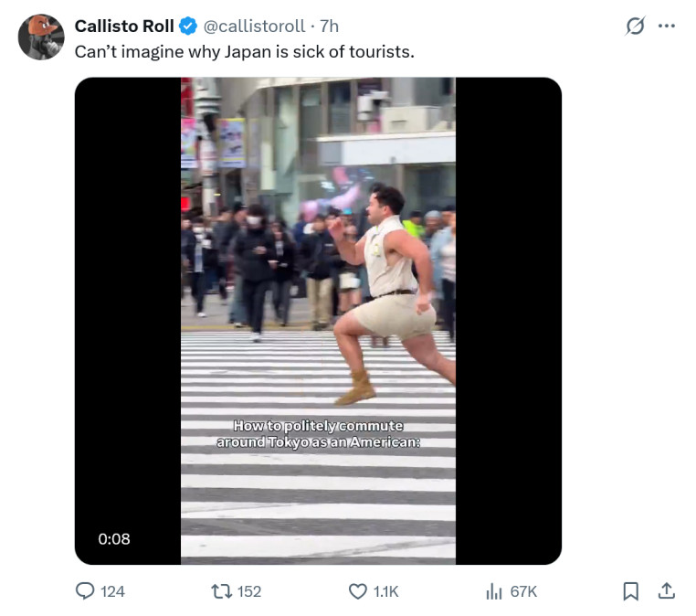Screen dimensions: 696x616
Task: Like the tweet with heart icon
Action: (358, 591)
